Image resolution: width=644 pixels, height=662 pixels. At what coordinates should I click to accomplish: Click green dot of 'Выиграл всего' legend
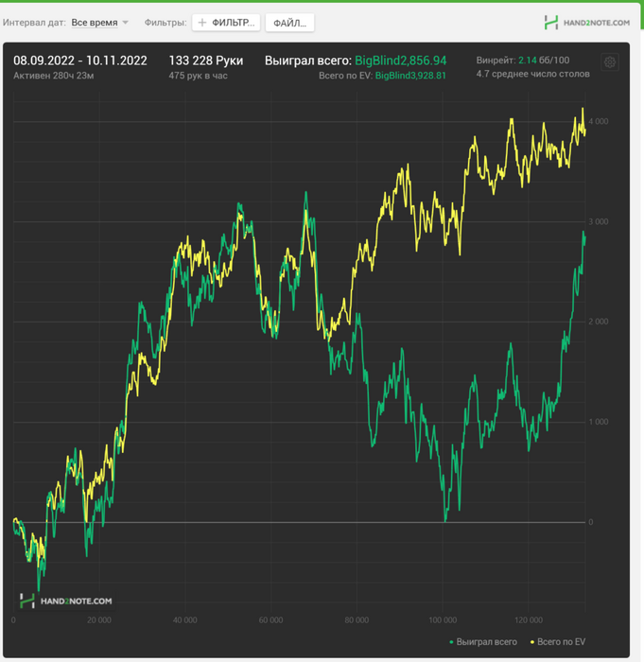(450, 643)
